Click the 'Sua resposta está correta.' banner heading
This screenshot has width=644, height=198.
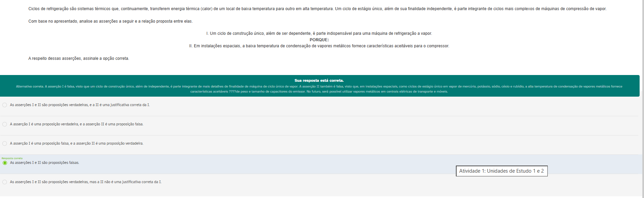pyautogui.click(x=319, y=80)
